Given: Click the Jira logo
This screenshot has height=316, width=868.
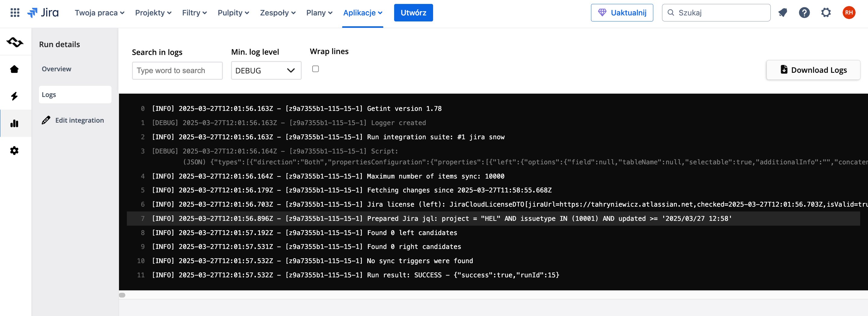Looking at the screenshot, I should coord(43,13).
